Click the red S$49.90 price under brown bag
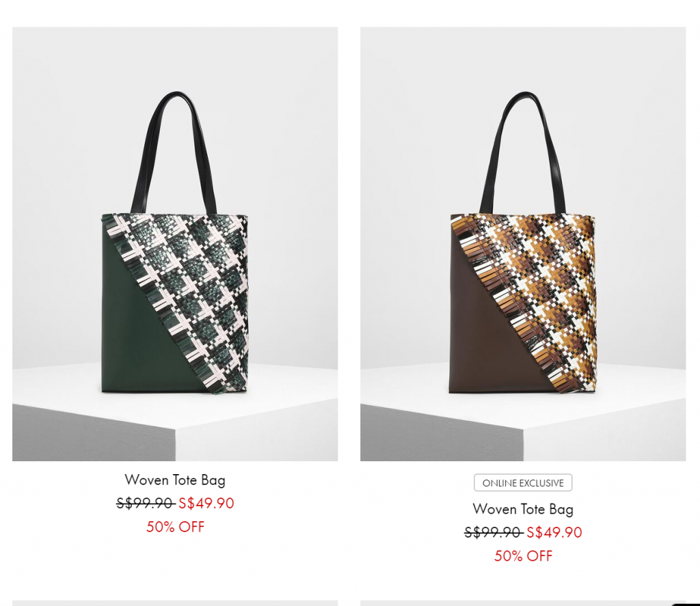Viewport: 700px width, 606px height. tap(554, 532)
